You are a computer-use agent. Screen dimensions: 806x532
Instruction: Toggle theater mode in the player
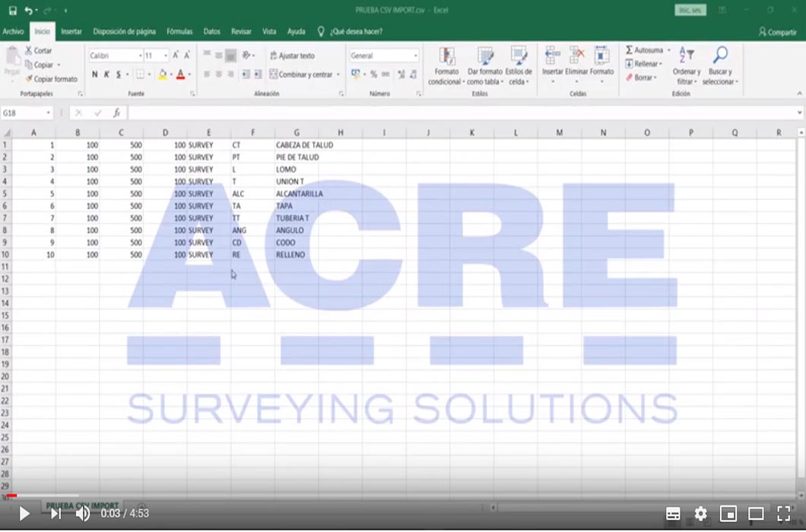(756, 513)
